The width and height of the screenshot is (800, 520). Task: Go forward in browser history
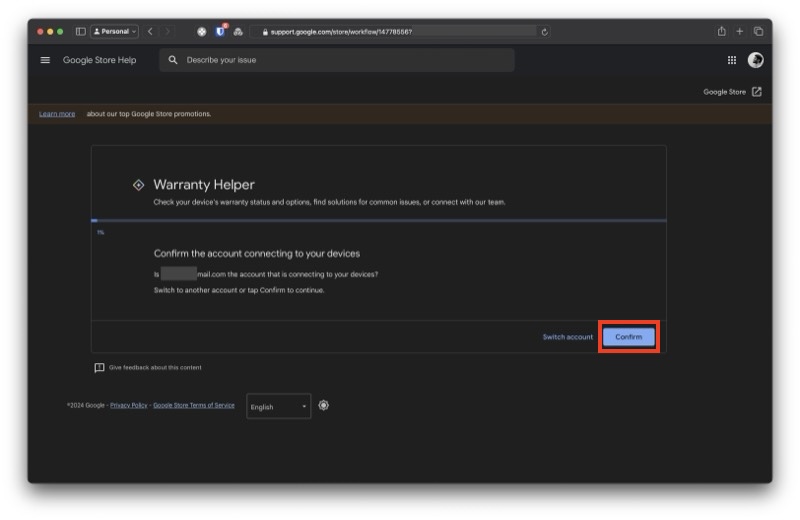click(167, 32)
